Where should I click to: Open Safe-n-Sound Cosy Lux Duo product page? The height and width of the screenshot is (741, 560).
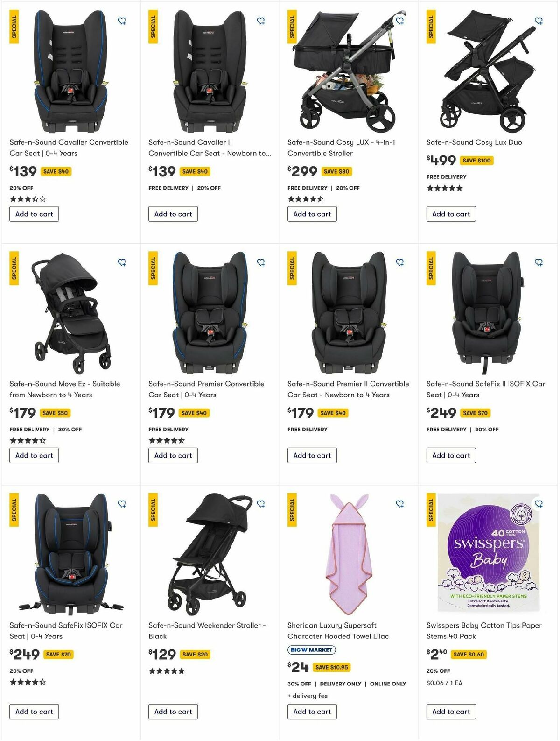[x=474, y=142]
